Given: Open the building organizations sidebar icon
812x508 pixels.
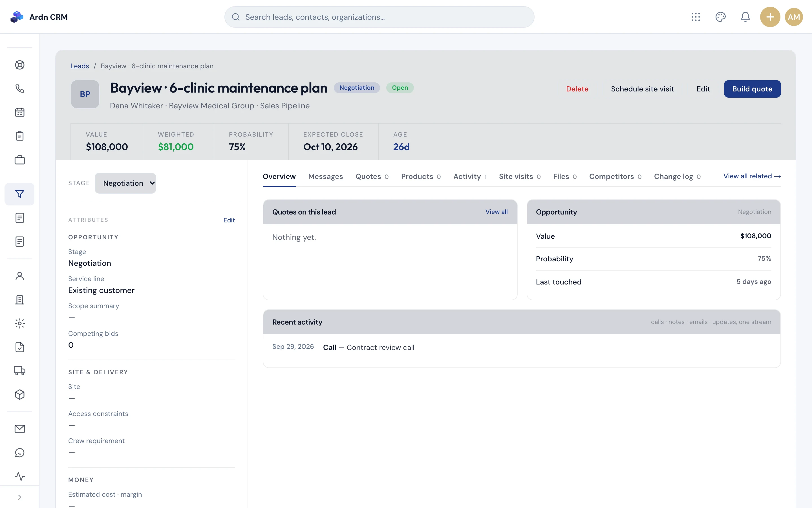Looking at the screenshot, I should 20,300.
